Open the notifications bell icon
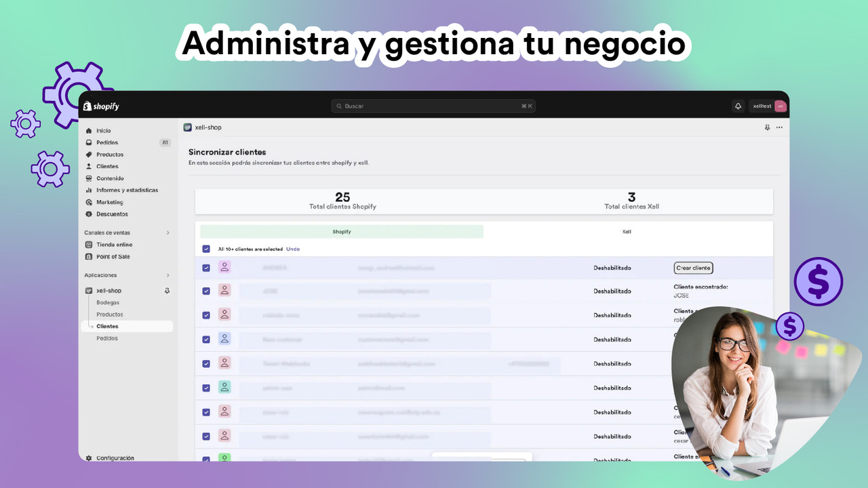Viewport: 868px width, 488px height. coord(738,106)
